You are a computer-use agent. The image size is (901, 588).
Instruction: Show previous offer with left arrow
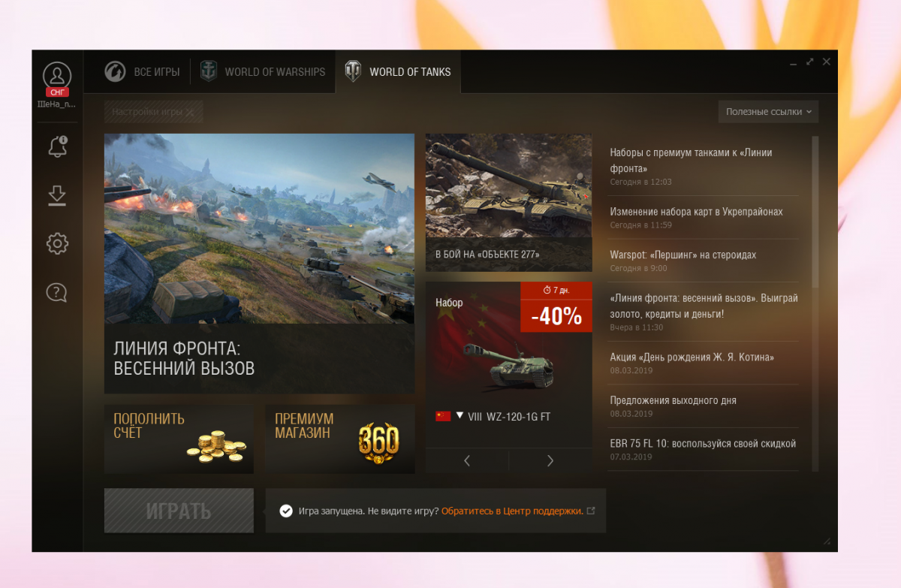tap(467, 461)
